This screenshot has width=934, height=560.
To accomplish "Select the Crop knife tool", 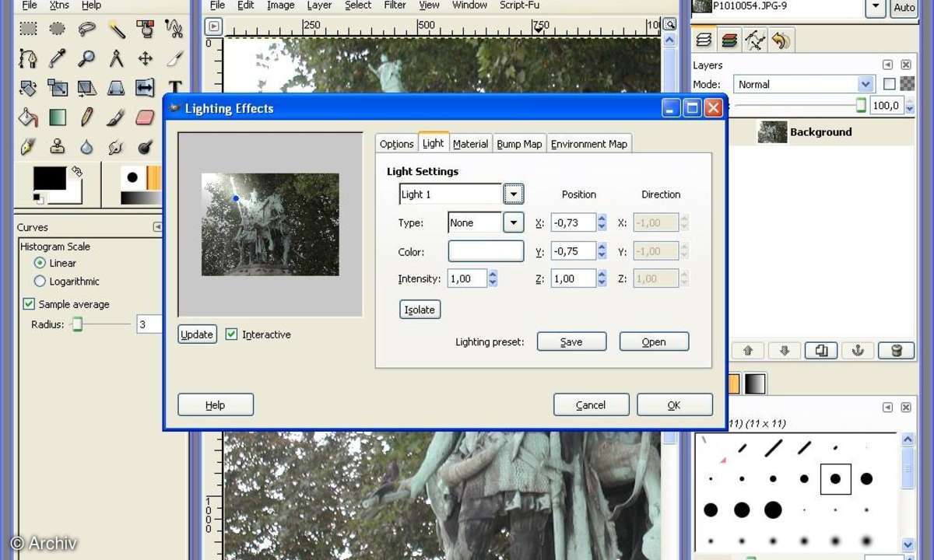I will (x=174, y=58).
